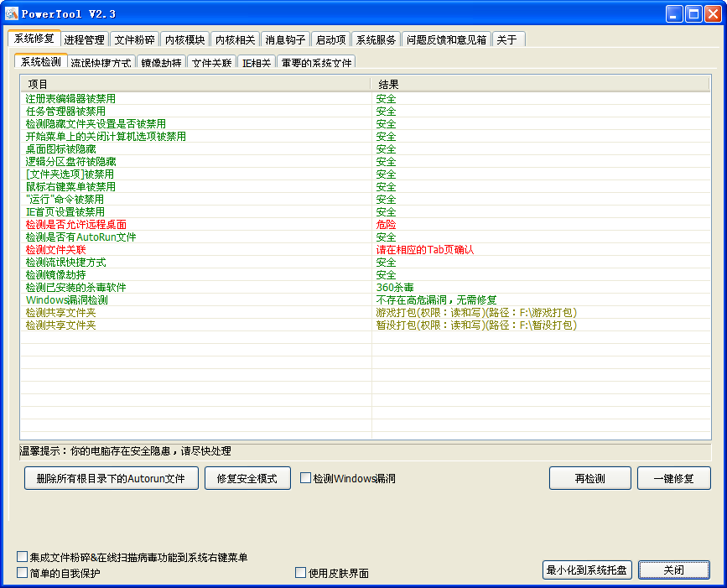This screenshot has width=727, height=588.
Task: Tick 集成文件粉碎&在线扫描病毒功能 checkbox
Action: (23, 557)
